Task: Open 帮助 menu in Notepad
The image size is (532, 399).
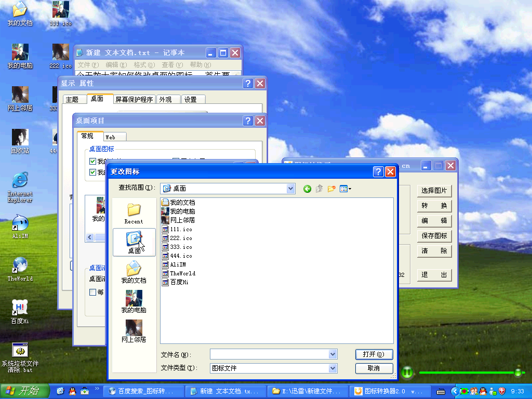Action: point(201,65)
